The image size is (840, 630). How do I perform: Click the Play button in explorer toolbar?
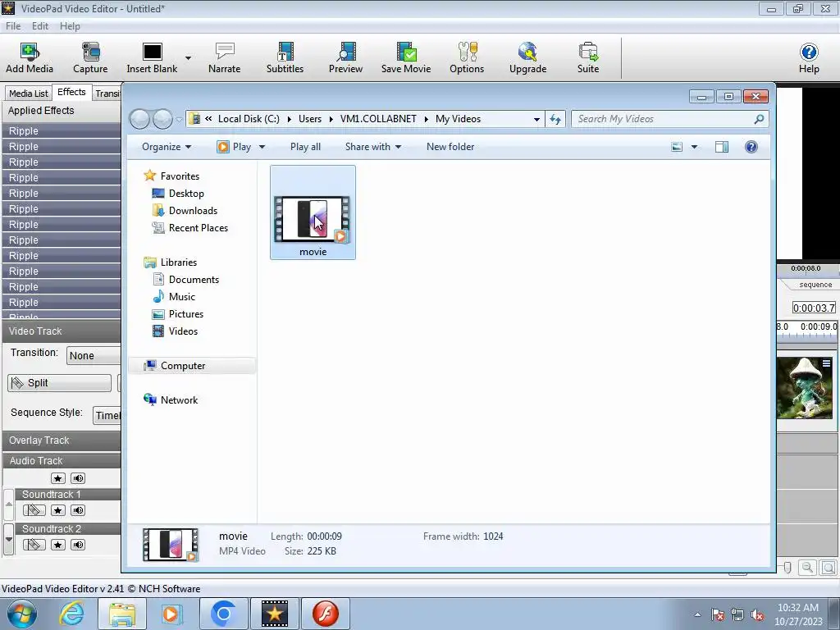234,147
